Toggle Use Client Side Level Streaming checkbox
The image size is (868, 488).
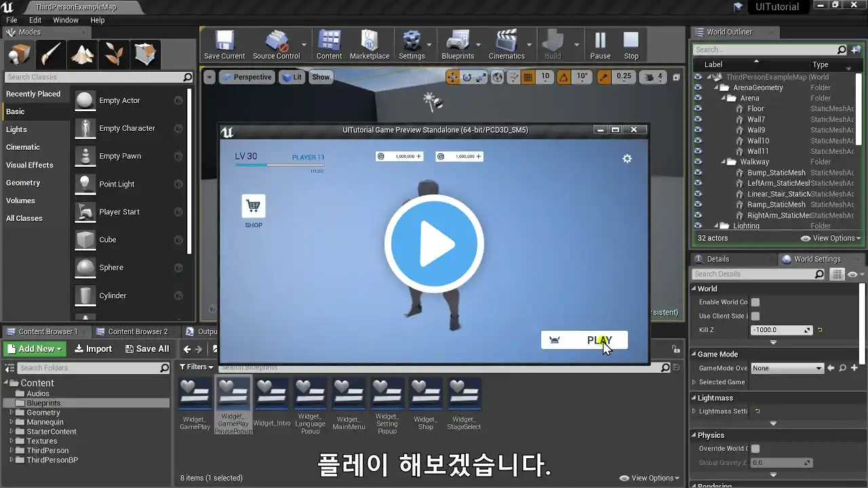(755, 316)
